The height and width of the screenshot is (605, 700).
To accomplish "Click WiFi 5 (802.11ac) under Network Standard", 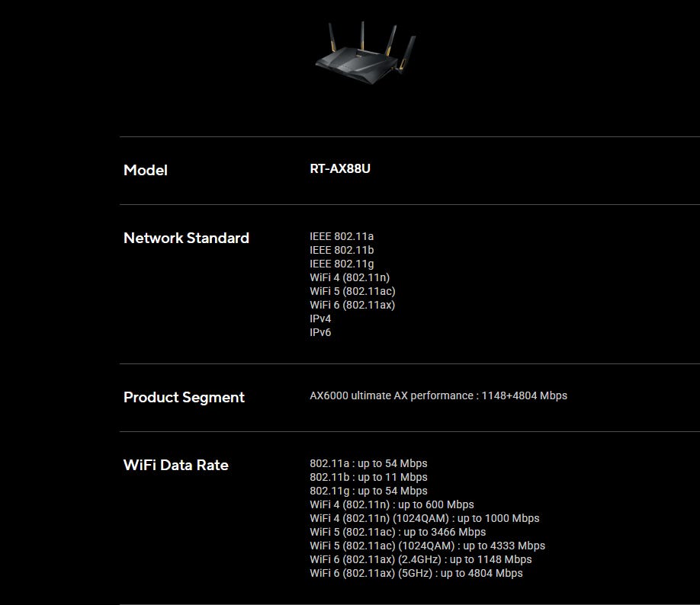I will (x=352, y=291).
